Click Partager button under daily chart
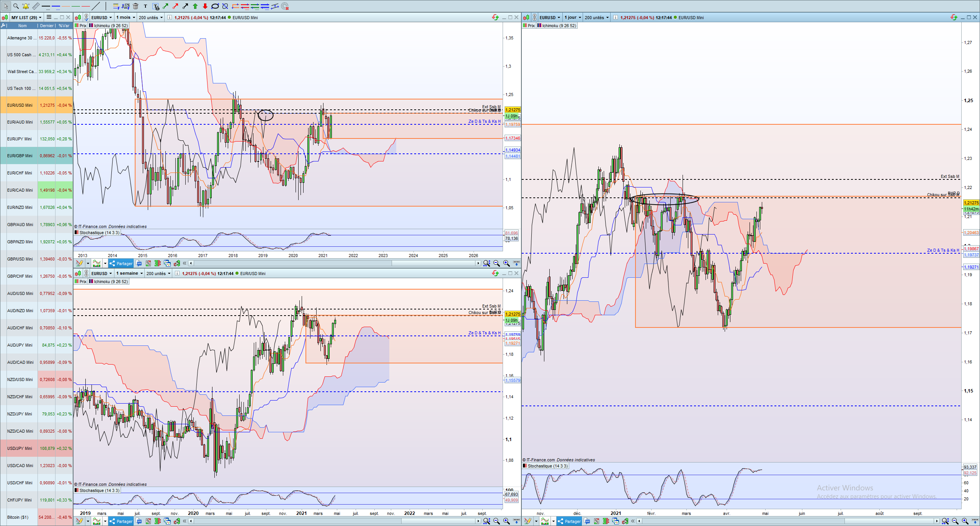The image size is (980, 526). point(569,521)
